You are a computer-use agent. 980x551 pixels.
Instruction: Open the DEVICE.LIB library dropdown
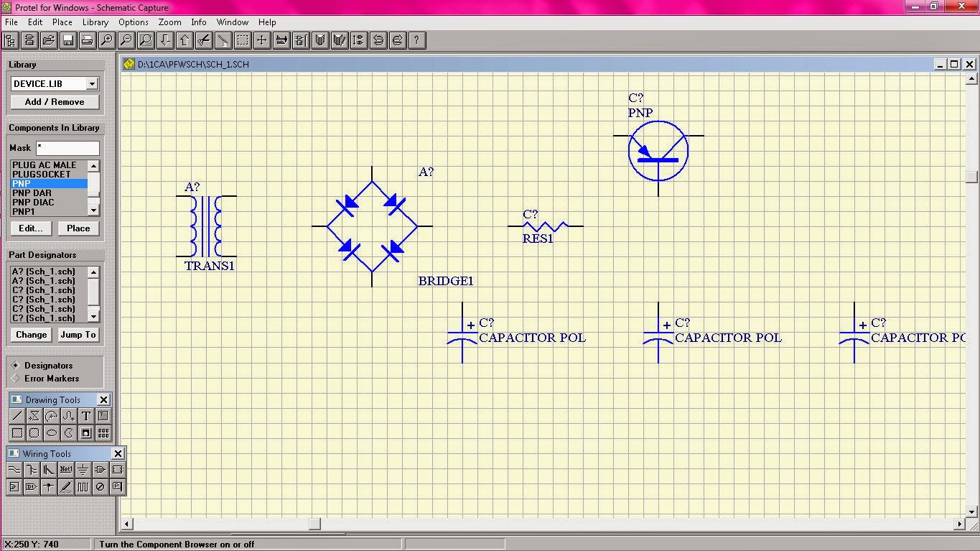92,84
